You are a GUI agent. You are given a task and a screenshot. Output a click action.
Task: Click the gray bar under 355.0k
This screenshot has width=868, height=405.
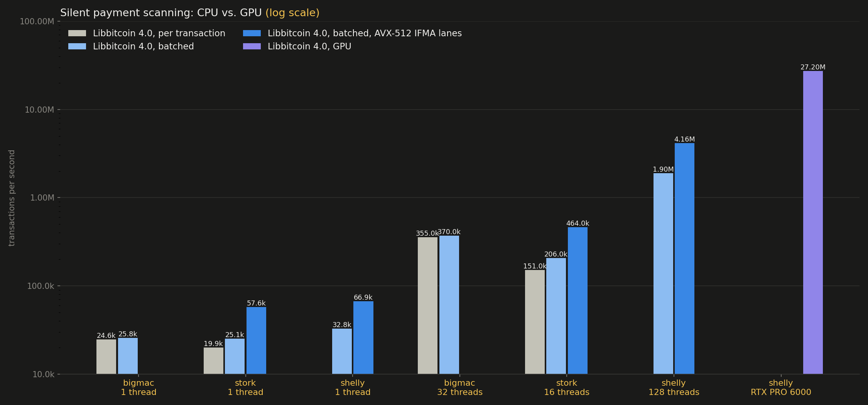(x=427, y=305)
